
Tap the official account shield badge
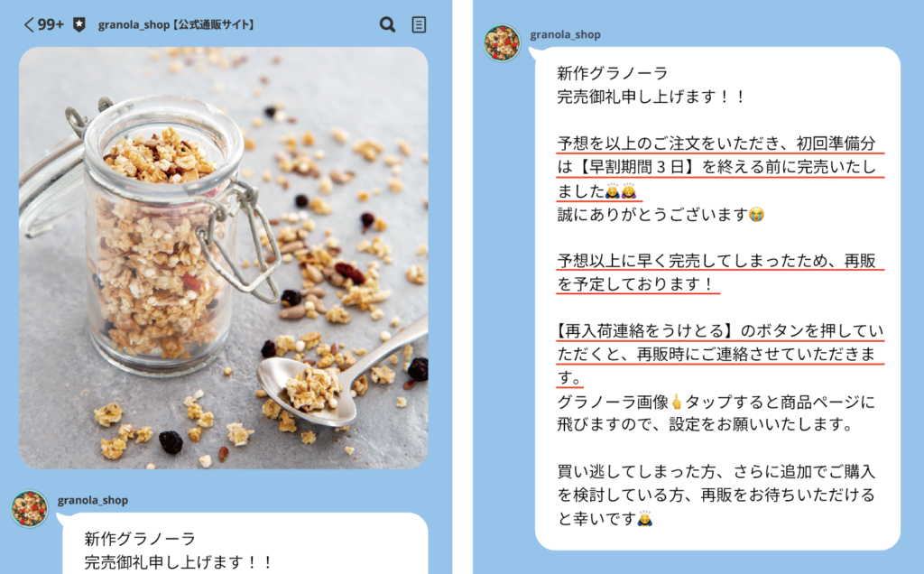[x=79, y=24]
